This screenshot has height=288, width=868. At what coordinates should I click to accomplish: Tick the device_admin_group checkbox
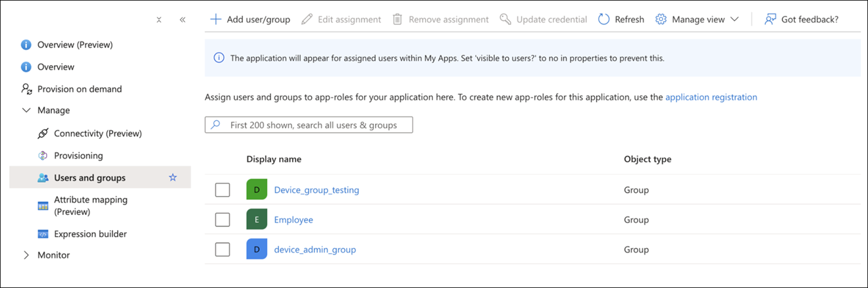pyautogui.click(x=222, y=249)
